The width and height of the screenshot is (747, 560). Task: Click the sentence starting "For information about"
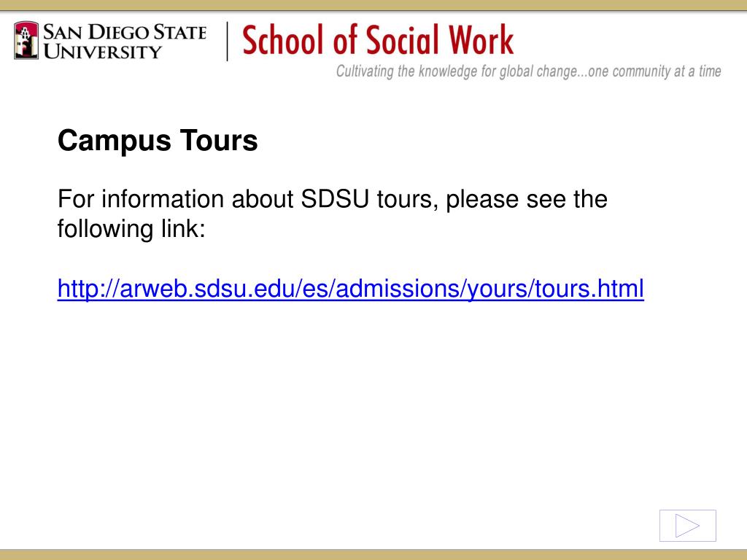(333, 214)
